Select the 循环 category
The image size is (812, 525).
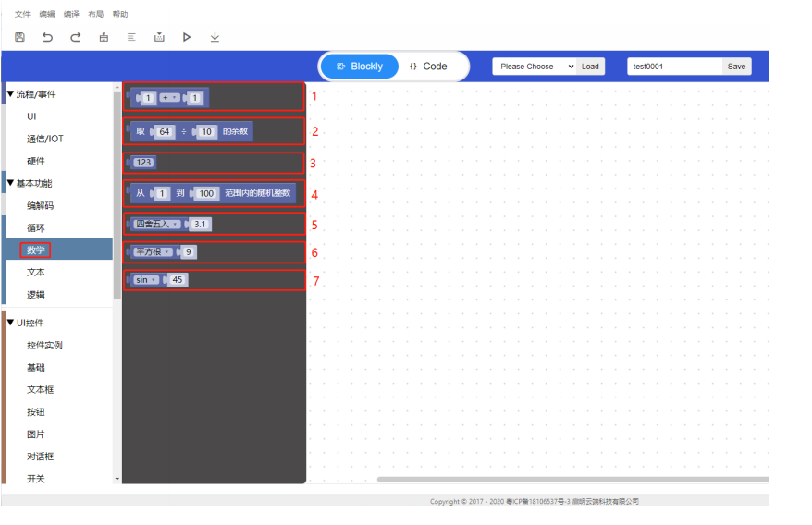[x=36, y=227]
